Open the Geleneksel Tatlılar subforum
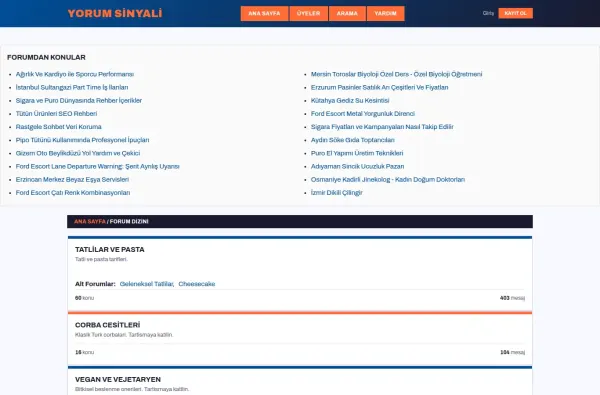 click(147, 284)
